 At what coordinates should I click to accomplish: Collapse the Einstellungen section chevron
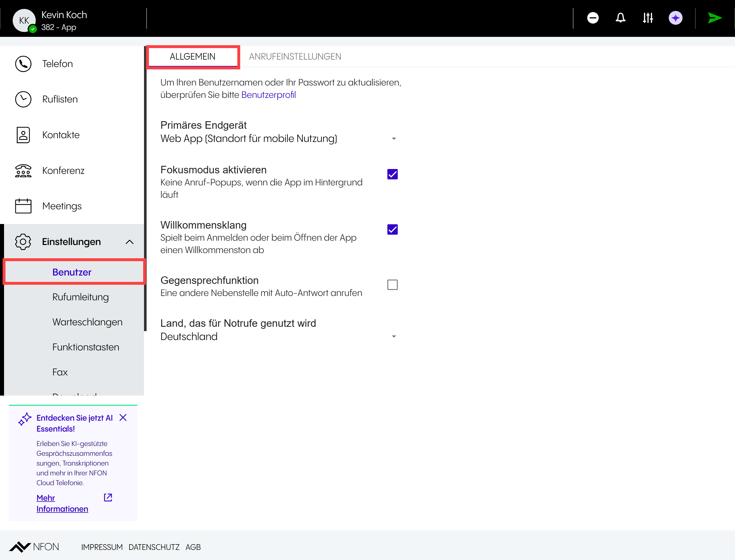point(129,242)
